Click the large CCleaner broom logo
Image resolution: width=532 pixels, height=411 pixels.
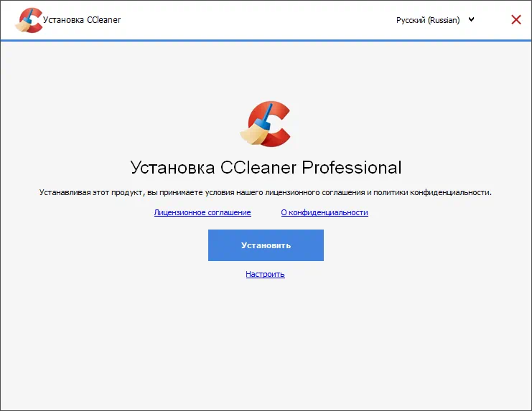(x=266, y=123)
